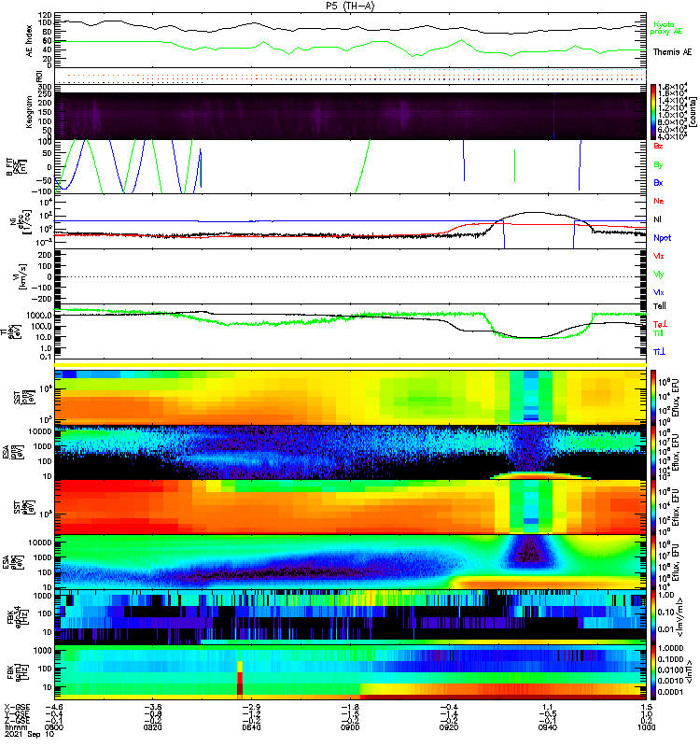This screenshot has height=747, width=700.
Task: Click the 0840 time tick label
Action: point(251,727)
